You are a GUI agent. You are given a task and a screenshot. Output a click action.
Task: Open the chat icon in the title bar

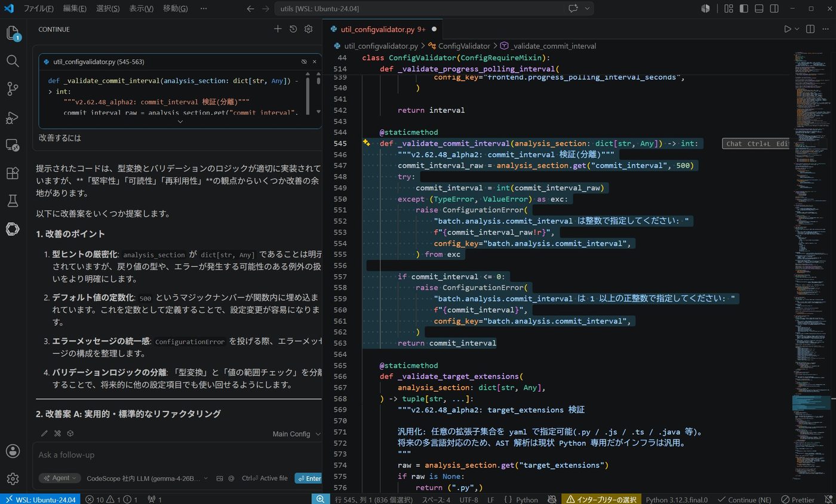[573, 8]
